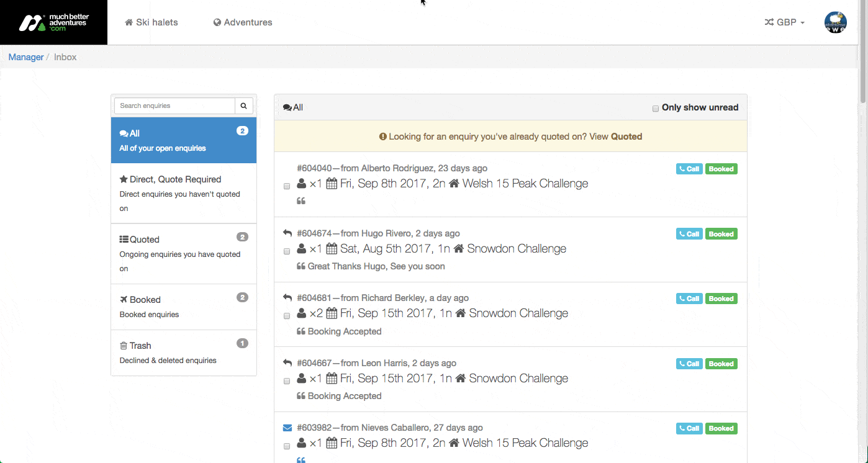The image size is (868, 463).
Task: Follow the Quoted link in yellow notice
Action: 626,137
